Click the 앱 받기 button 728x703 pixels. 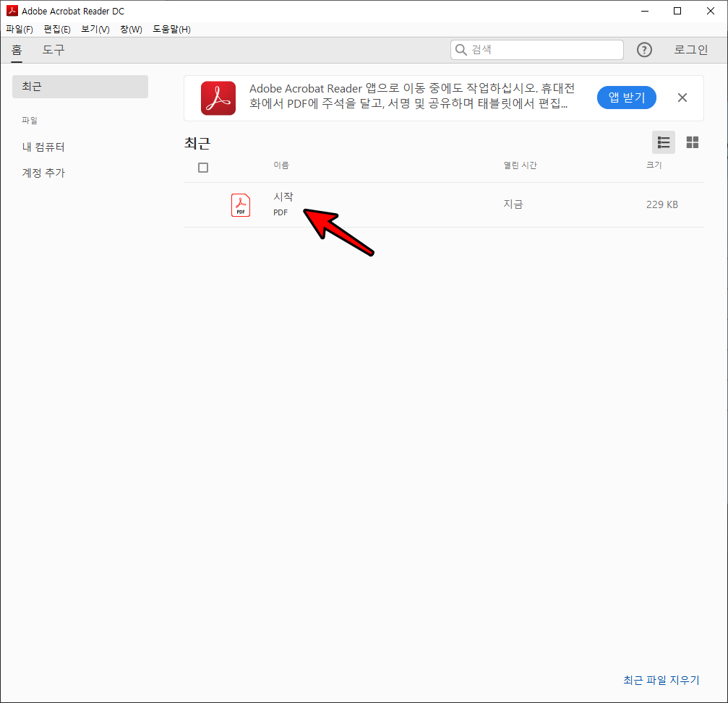point(626,98)
